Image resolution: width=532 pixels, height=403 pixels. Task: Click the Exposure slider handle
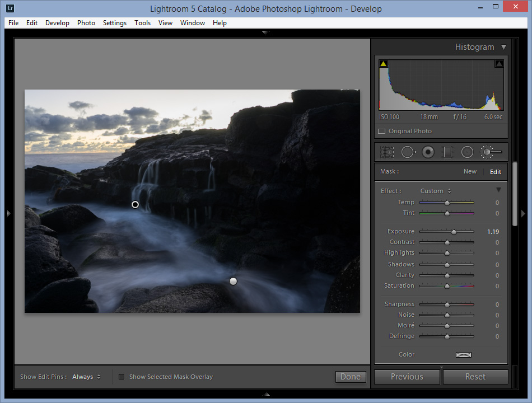pyautogui.click(x=454, y=232)
